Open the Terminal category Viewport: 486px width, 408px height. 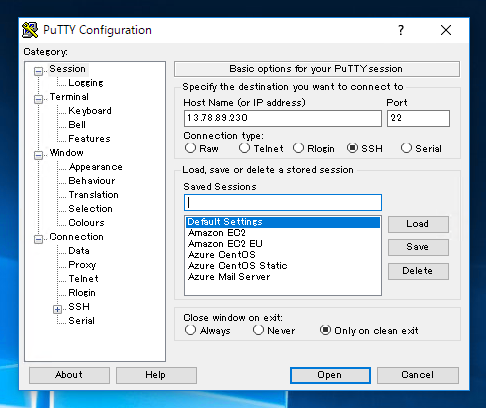coord(69,97)
